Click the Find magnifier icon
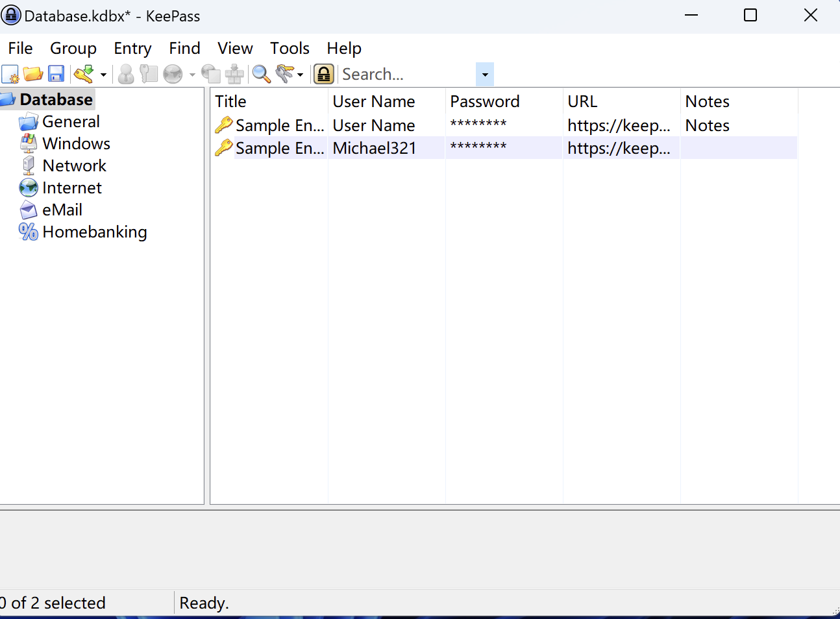840x619 pixels. tap(262, 75)
